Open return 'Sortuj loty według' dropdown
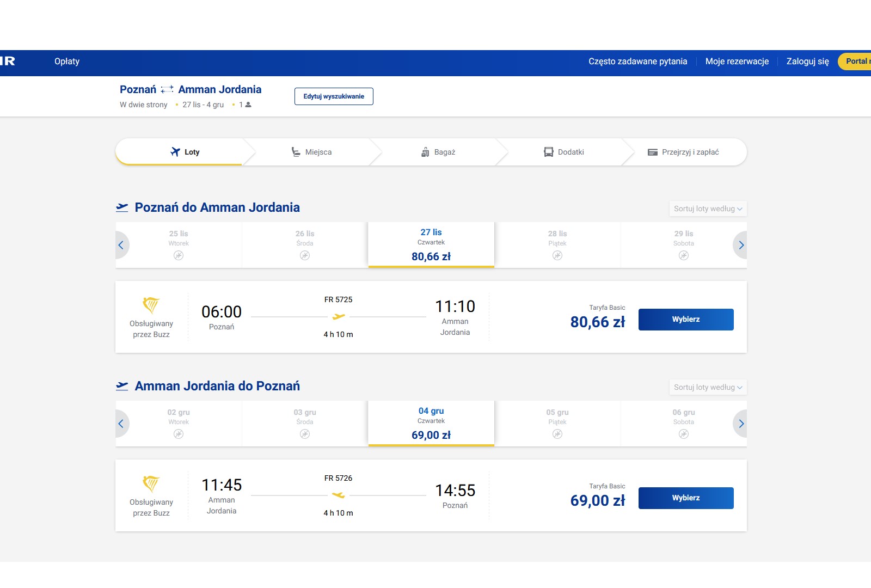 (708, 387)
